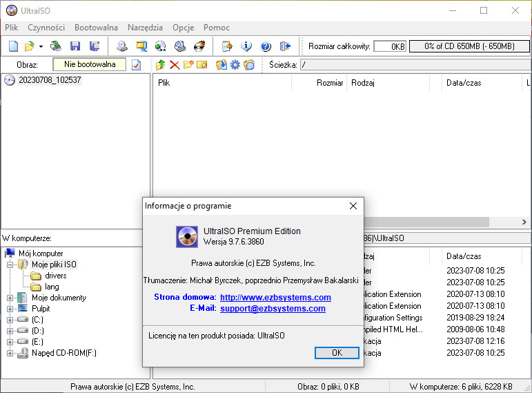
Task: Delete selection with the red X icon
Action: [175, 64]
